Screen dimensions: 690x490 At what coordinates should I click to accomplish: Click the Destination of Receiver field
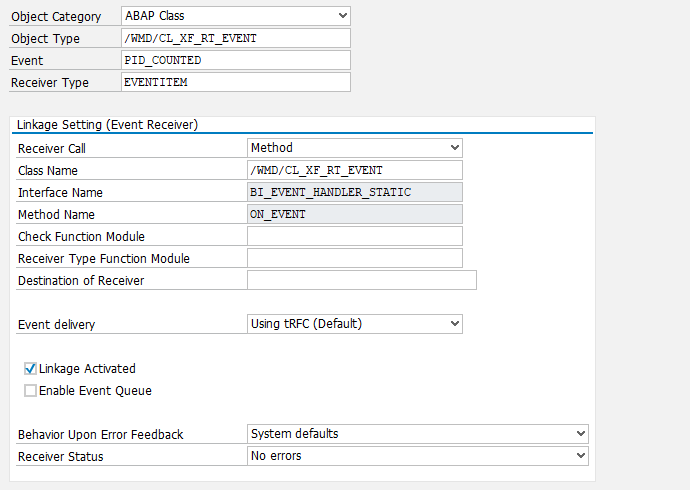tap(362, 280)
